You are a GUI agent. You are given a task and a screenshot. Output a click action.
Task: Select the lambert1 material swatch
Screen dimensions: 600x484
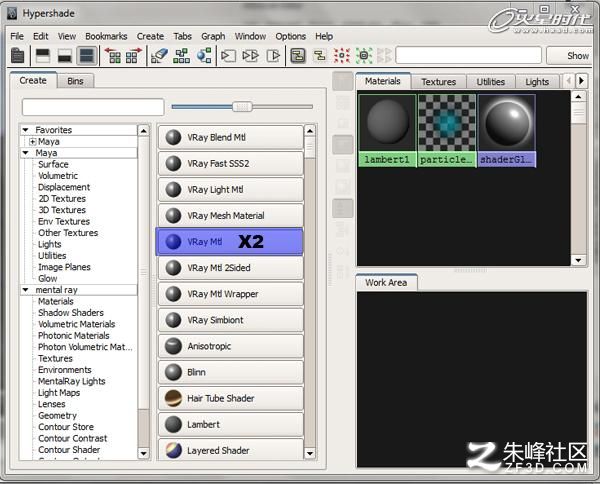(x=388, y=130)
